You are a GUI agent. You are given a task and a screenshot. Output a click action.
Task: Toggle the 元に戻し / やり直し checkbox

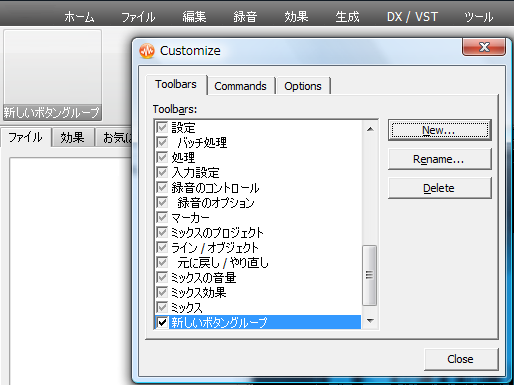[x=162, y=262]
